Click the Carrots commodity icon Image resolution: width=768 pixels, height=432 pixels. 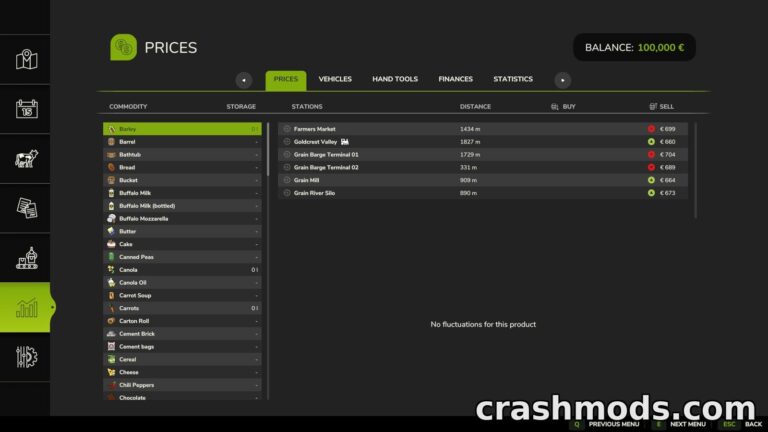click(x=111, y=308)
